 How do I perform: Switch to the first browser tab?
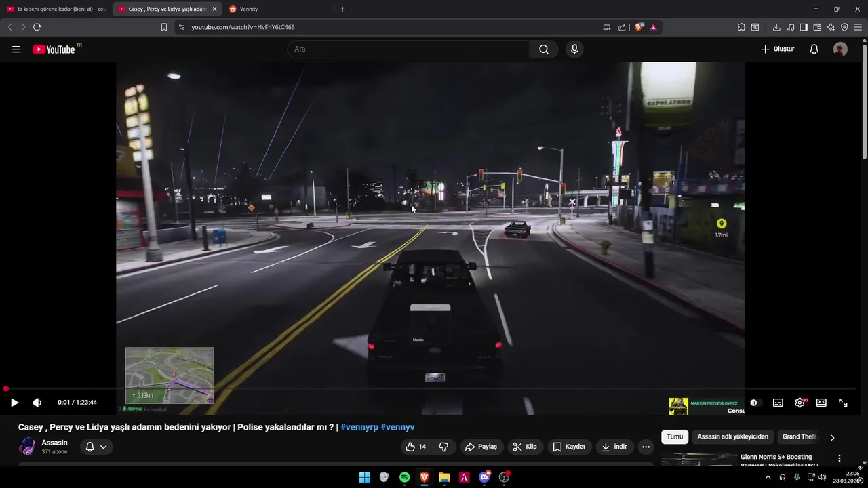(56, 9)
